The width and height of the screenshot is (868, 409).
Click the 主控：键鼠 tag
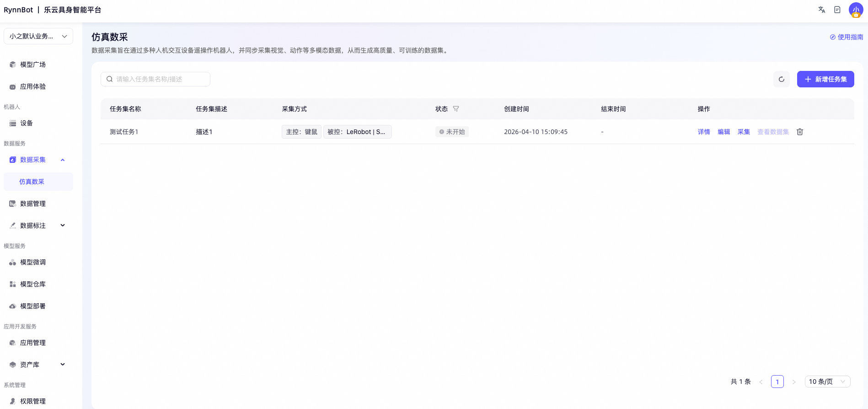click(x=302, y=132)
